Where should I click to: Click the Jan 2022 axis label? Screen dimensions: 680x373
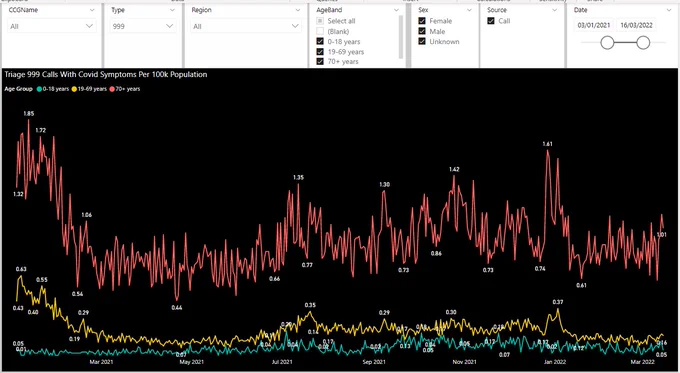click(x=555, y=362)
